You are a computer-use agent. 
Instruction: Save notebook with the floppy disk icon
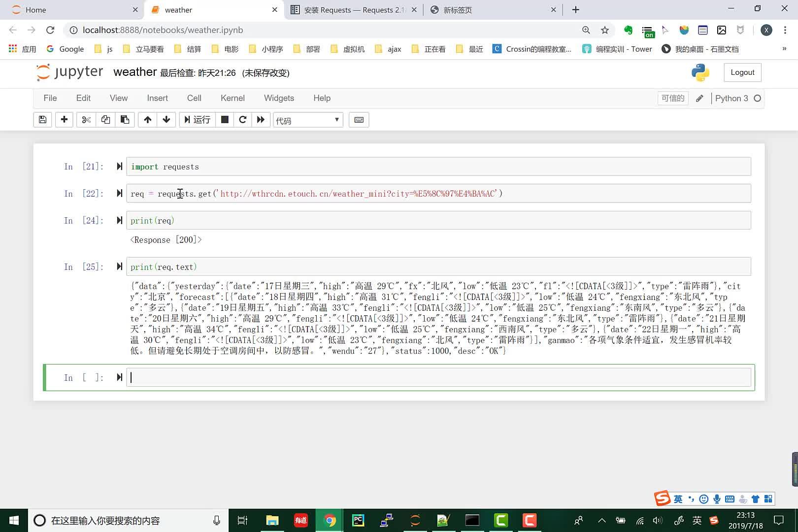pos(43,120)
